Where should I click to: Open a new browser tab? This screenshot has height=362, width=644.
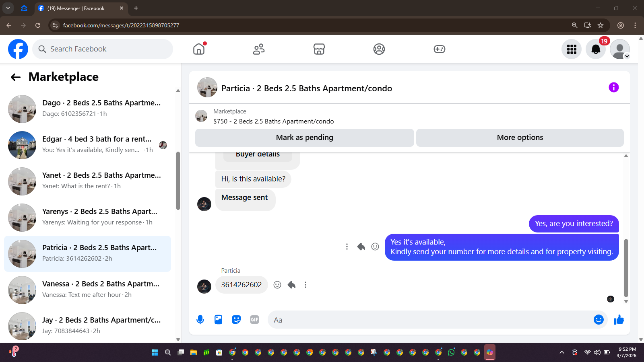tap(136, 8)
